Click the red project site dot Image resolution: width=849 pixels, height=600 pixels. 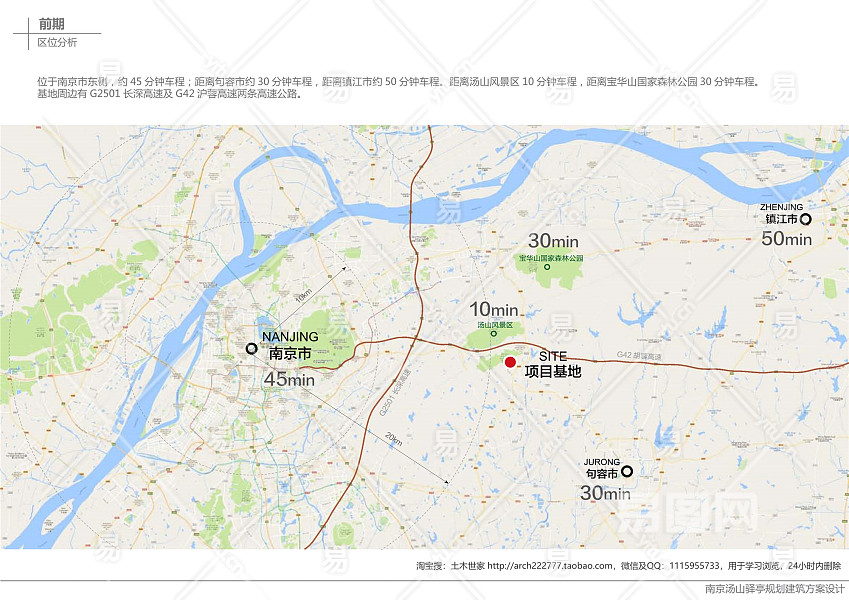510,362
